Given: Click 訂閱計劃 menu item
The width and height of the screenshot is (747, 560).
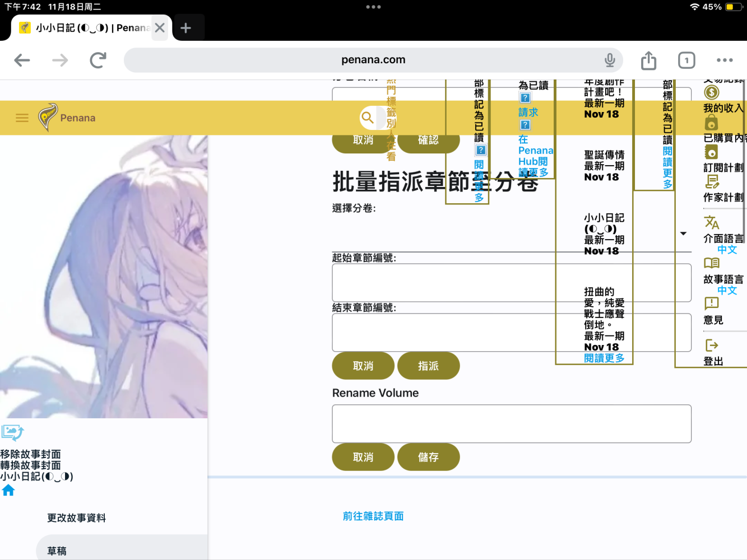Looking at the screenshot, I should click(x=723, y=167).
